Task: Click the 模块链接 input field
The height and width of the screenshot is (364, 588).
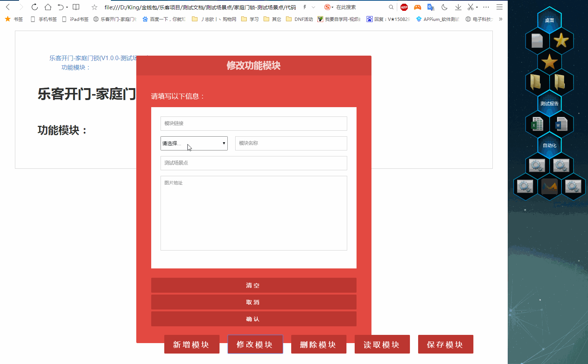Action: coord(254,124)
